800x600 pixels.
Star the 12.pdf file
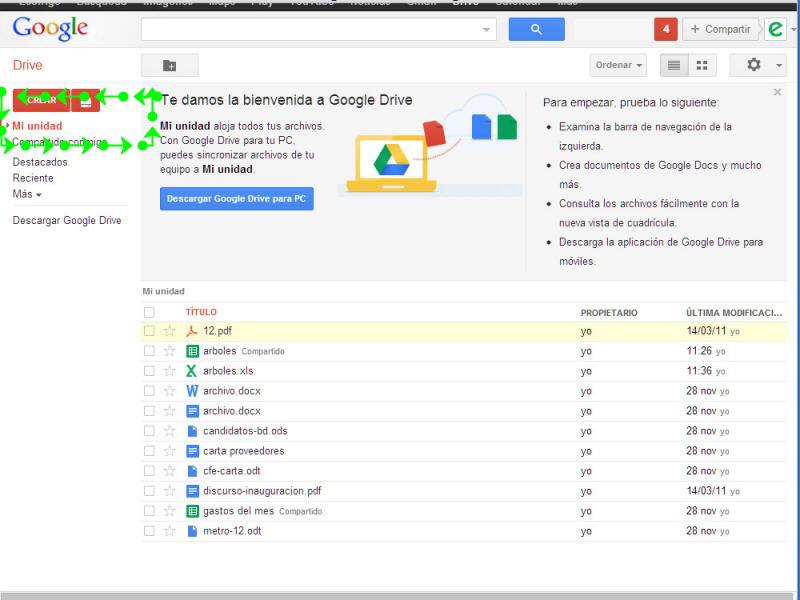169,331
